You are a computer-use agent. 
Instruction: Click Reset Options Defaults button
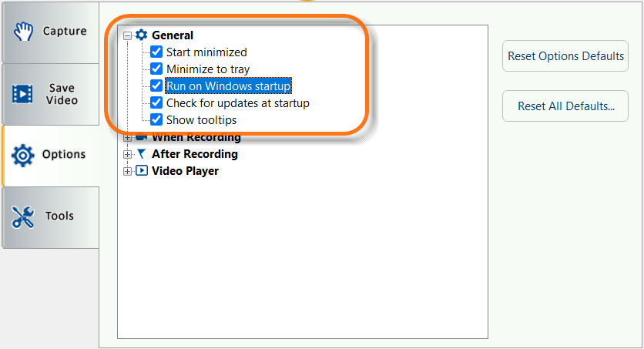pyautogui.click(x=565, y=56)
